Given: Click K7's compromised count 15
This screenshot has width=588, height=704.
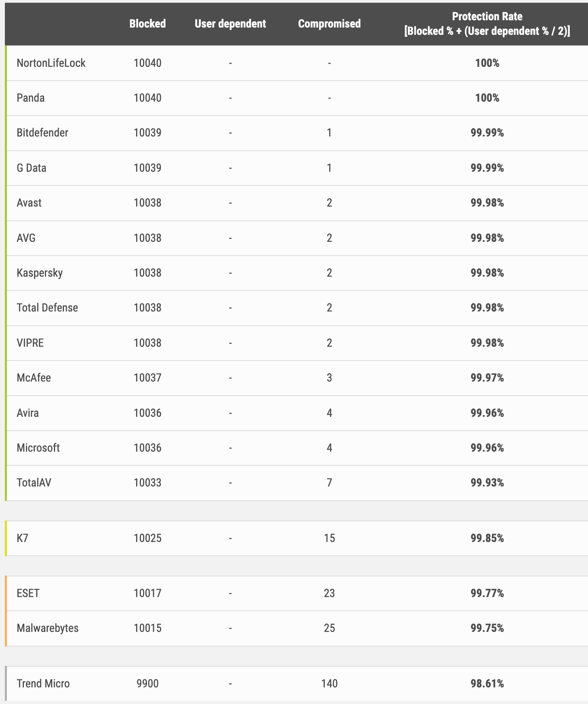Looking at the screenshot, I should (329, 538).
